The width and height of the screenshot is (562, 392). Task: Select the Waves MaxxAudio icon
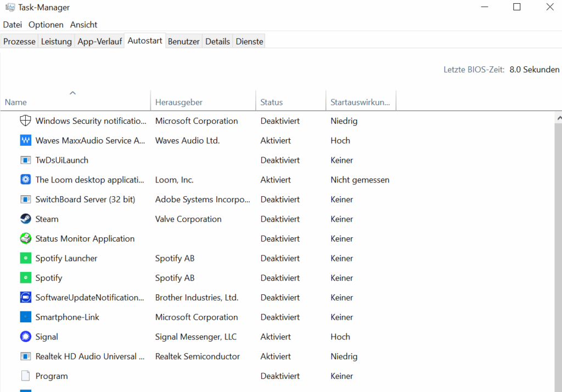25,140
